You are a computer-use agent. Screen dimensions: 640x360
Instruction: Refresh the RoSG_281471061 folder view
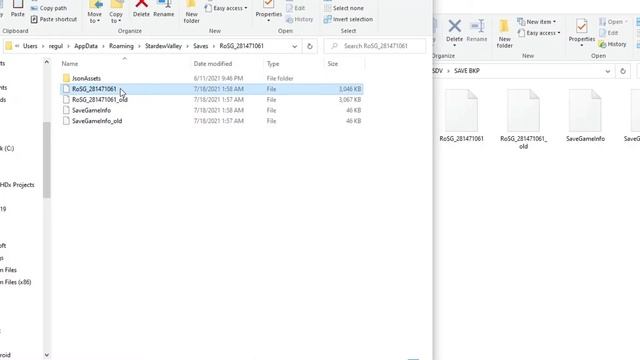coord(309,46)
